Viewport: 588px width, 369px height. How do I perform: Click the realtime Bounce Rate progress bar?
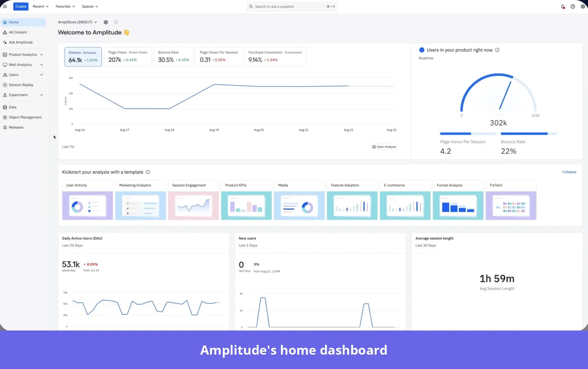pyautogui.click(x=529, y=133)
